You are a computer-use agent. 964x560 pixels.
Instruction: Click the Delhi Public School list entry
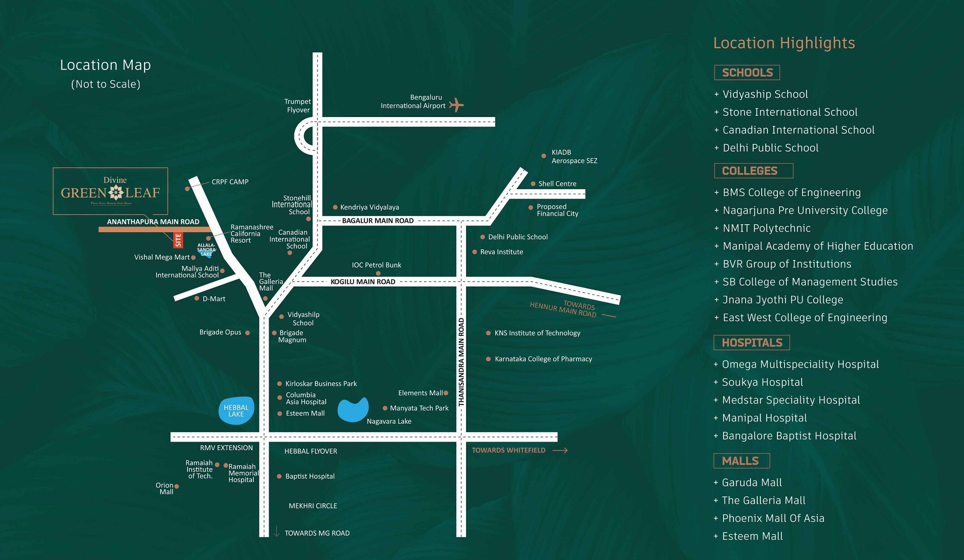tap(770, 148)
